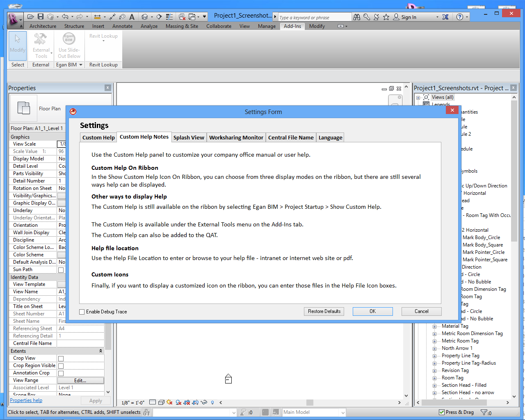Open the Collaborate ribbon tab
Image resolution: width=525 pixels, height=420 pixels.
pos(219,26)
